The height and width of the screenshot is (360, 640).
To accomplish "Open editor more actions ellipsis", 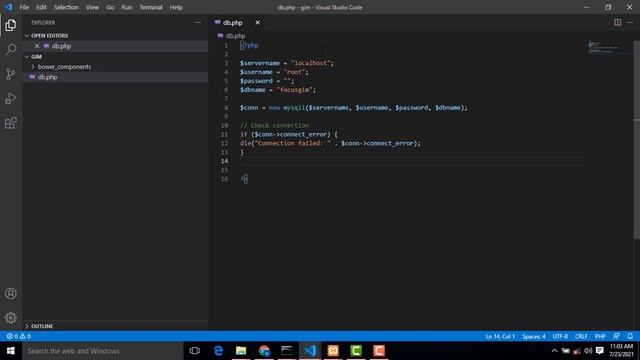I will click(x=630, y=22).
